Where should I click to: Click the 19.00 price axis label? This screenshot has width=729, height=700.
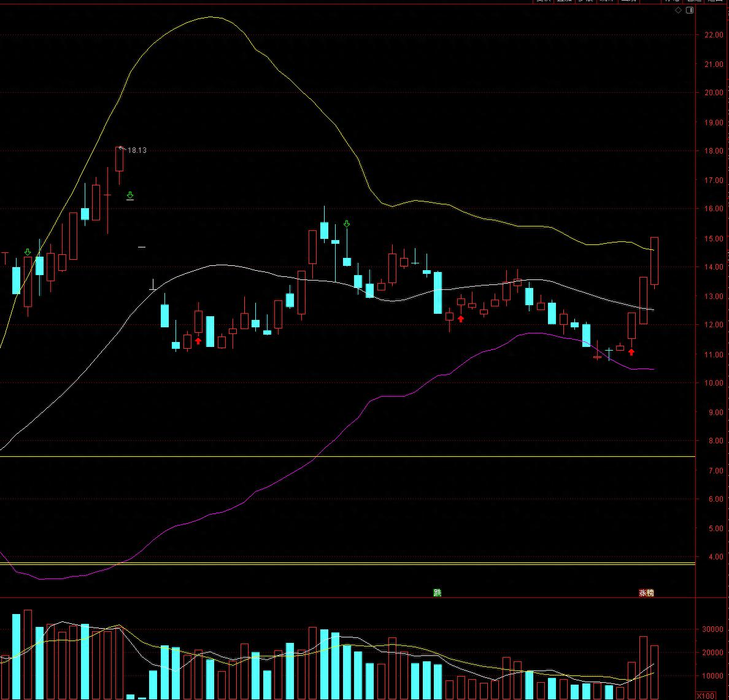[x=714, y=123]
